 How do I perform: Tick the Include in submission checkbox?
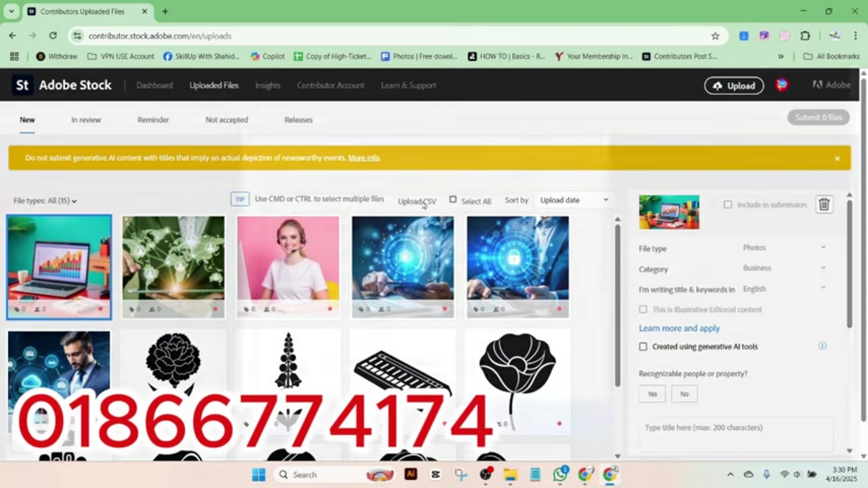[727, 205]
